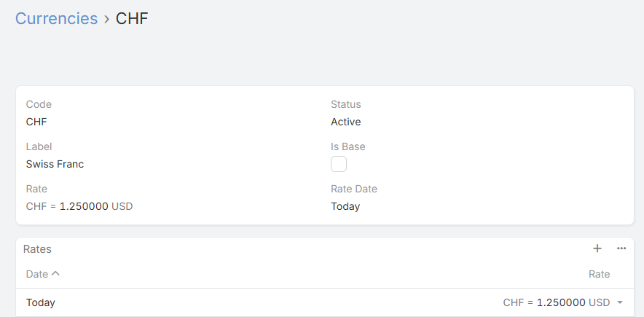Click the Rate column header

point(599,274)
